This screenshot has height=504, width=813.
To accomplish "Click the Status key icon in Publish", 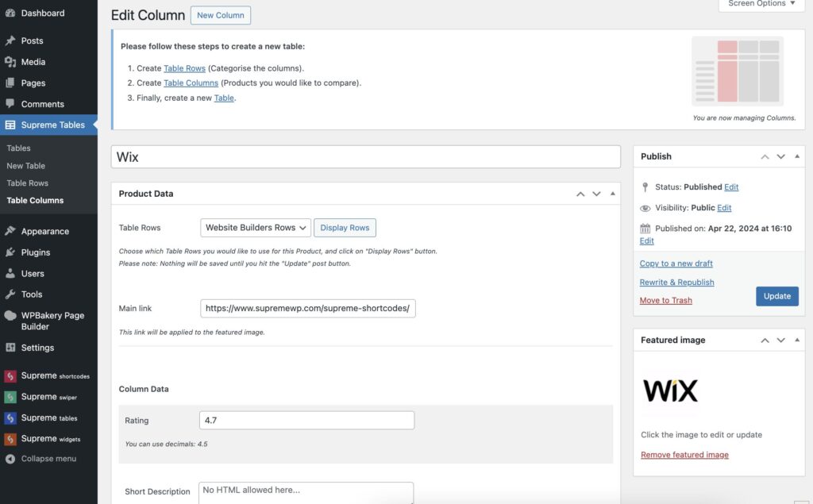I will pos(645,187).
